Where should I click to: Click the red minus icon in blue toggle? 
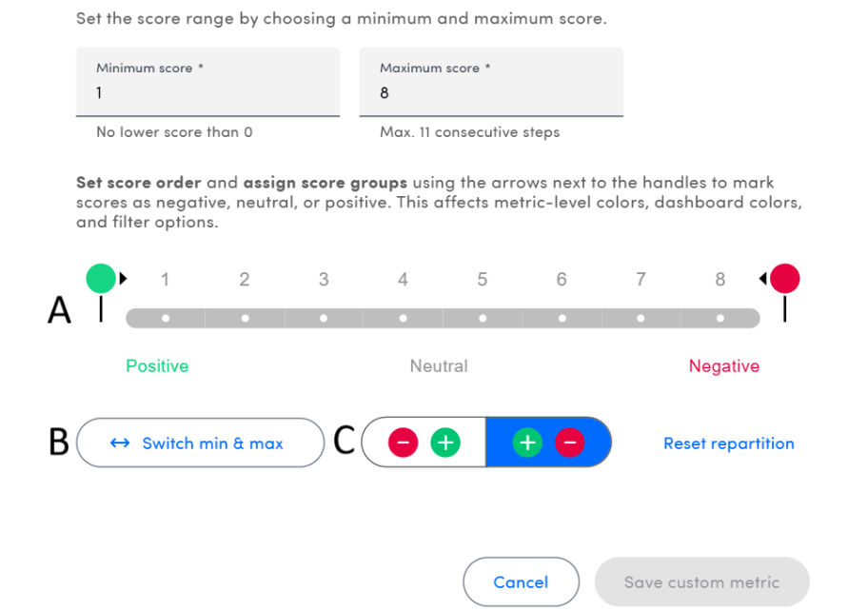[569, 443]
